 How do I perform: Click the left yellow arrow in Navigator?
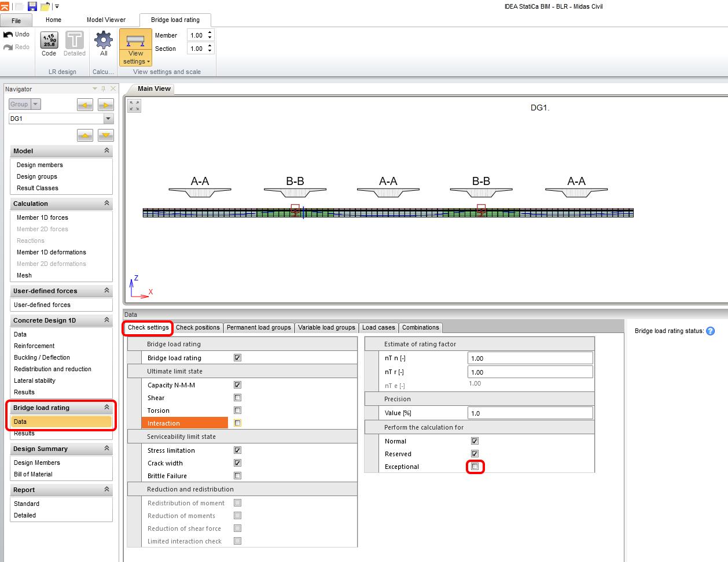click(85, 105)
